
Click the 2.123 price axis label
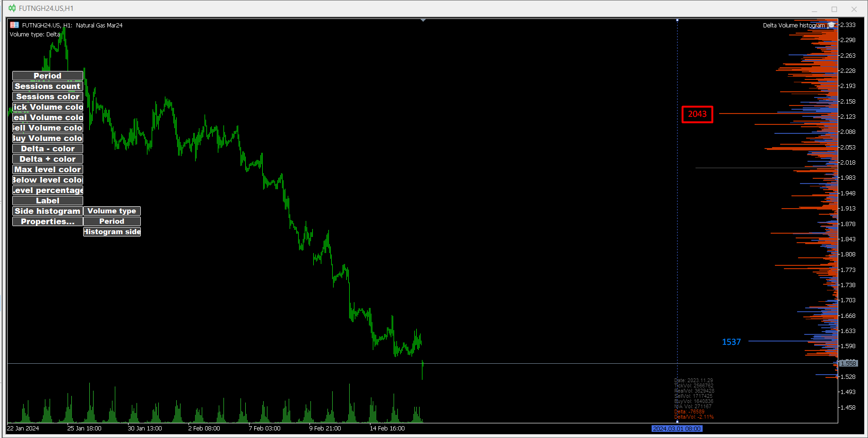tap(848, 117)
